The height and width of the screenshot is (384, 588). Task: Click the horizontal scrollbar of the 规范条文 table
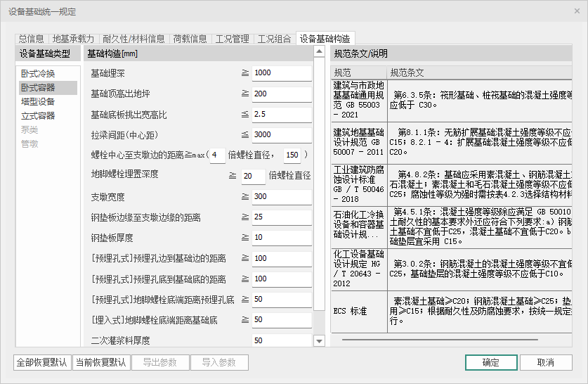(440, 340)
